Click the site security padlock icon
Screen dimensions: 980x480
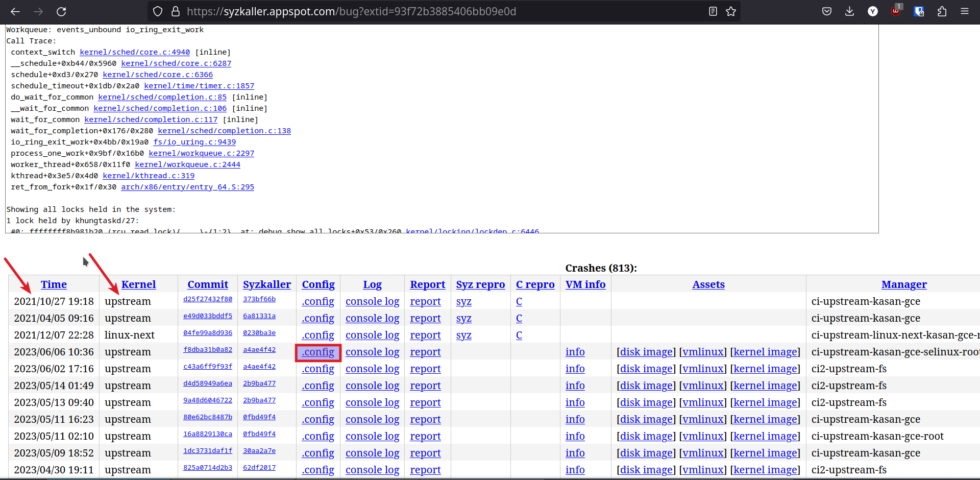point(175,11)
